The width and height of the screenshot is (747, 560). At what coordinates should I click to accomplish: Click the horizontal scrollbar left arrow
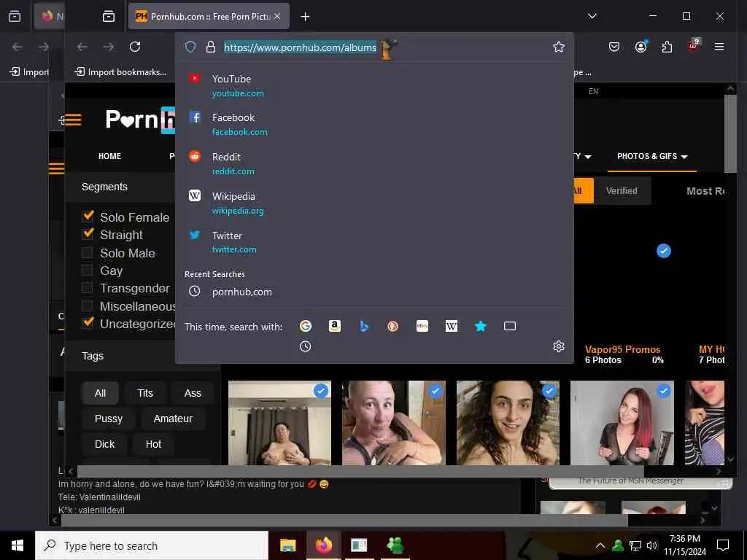[x=71, y=472]
